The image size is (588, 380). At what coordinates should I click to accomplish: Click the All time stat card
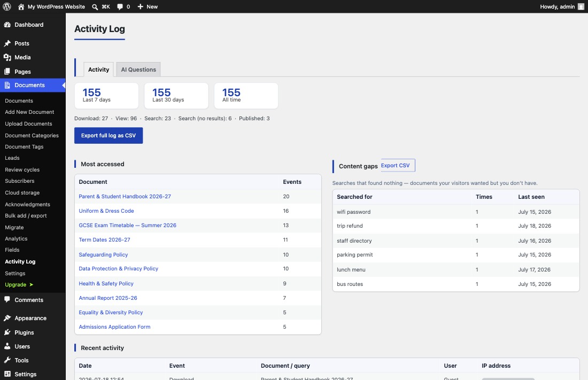click(x=246, y=96)
